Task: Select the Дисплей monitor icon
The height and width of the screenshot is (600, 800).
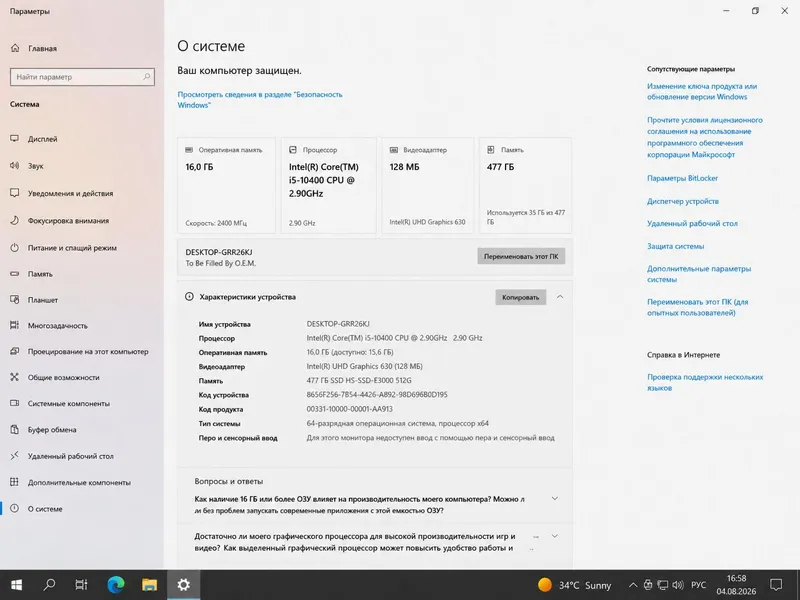Action: [x=15, y=139]
